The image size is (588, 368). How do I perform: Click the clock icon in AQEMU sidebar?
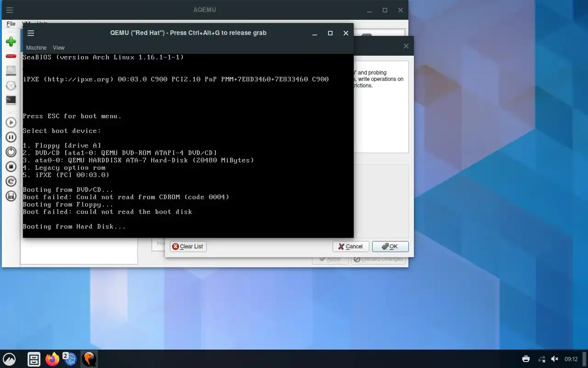11,86
